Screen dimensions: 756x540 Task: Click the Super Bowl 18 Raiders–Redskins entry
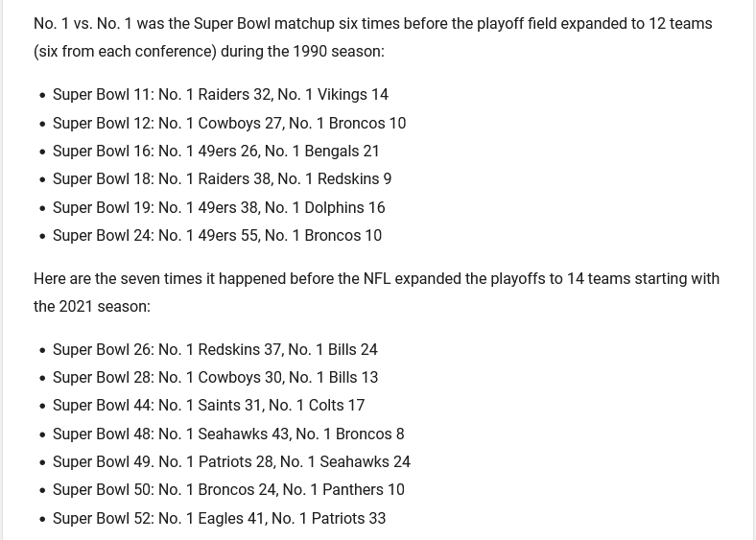point(222,179)
